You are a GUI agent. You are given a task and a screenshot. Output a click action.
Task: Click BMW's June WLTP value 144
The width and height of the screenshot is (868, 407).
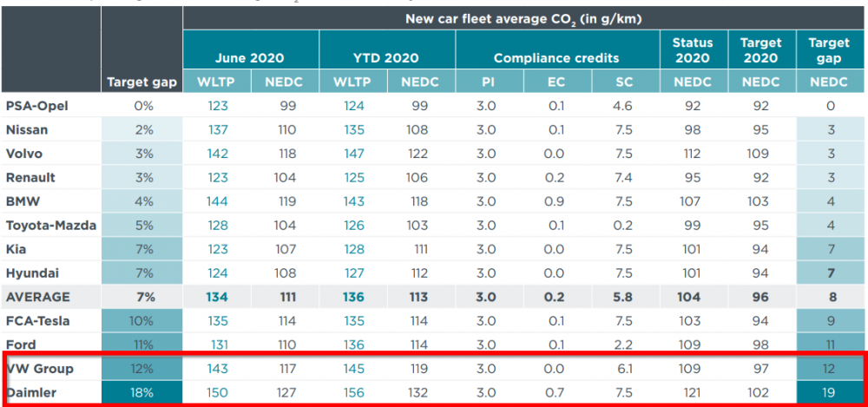click(217, 201)
